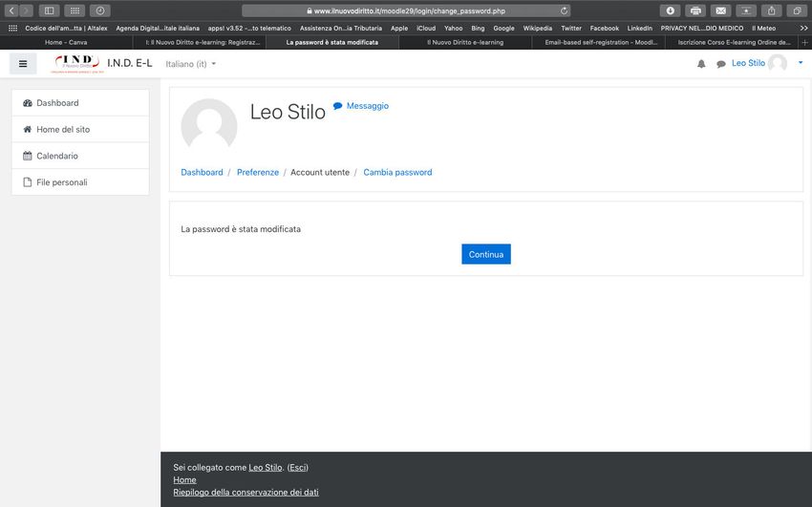The height and width of the screenshot is (507, 812).
Task: Click Cambia password breadcrumb link
Action: pos(397,172)
